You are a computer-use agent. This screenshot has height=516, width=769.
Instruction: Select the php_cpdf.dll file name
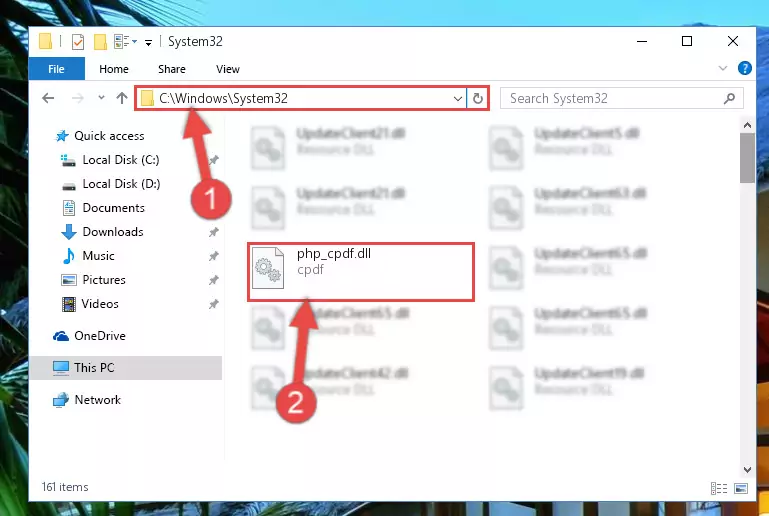(333, 254)
